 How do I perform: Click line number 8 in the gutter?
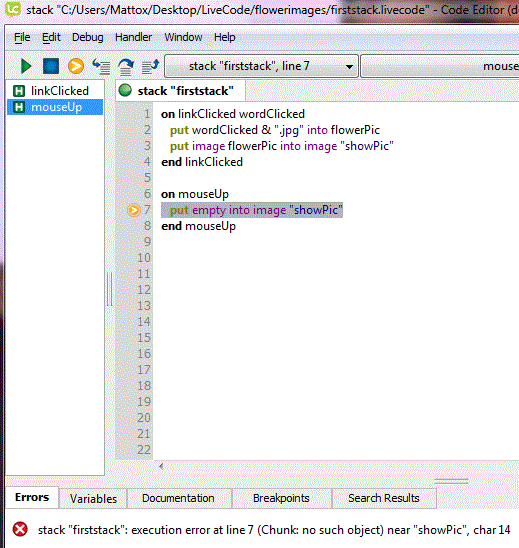pyautogui.click(x=147, y=226)
